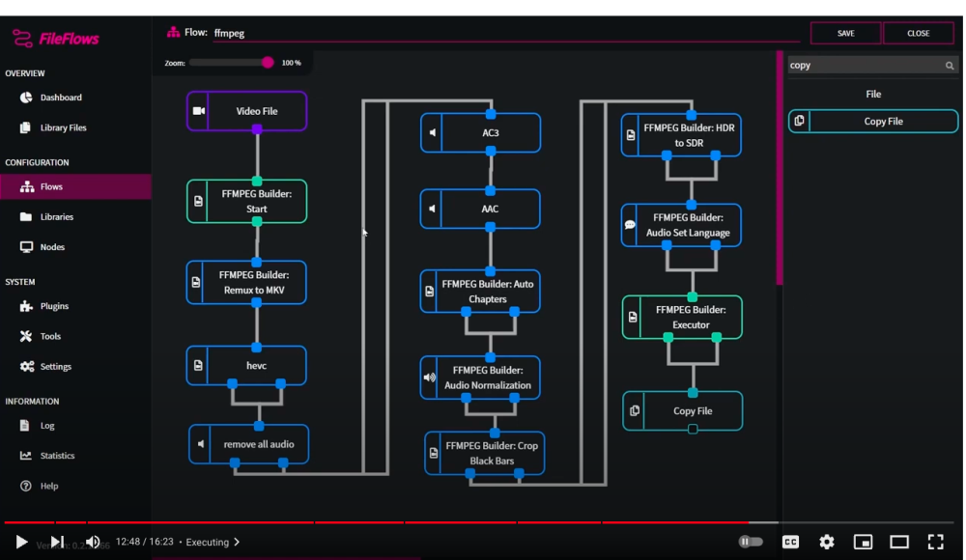Mute the video volume
The width and height of the screenshot is (966, 560).
click(x=93, y=542)
